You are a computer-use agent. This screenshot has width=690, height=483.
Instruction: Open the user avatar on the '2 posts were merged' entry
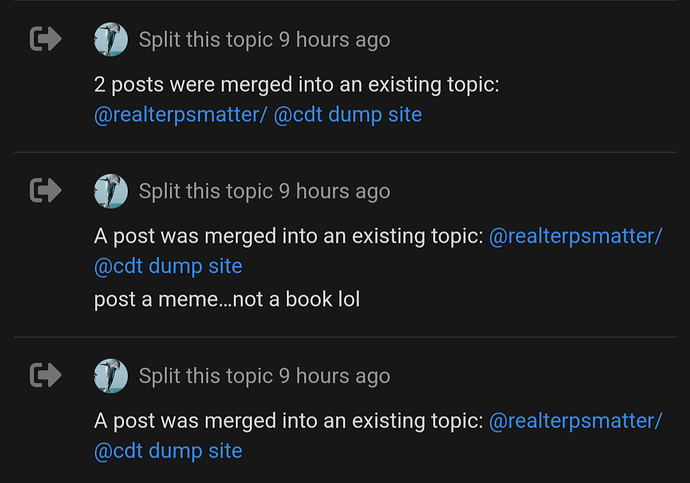111,40
